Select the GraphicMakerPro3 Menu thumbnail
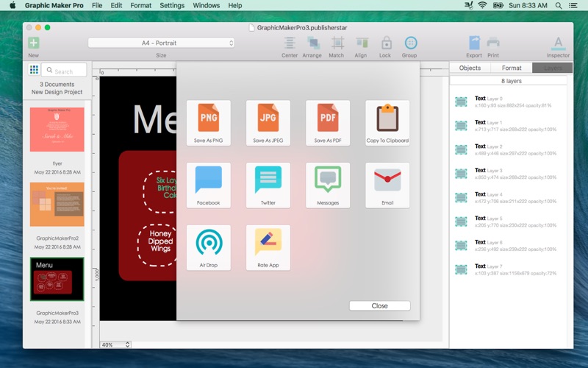Screen dimensions: 588x368 tap(57, 279)
